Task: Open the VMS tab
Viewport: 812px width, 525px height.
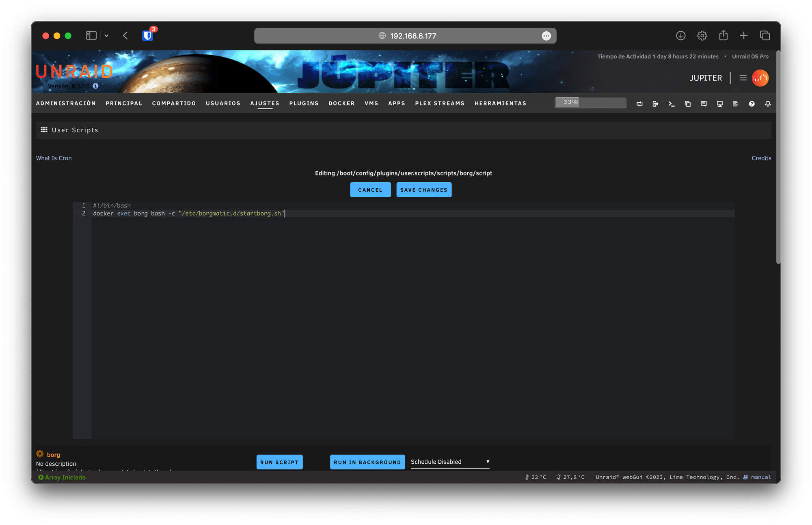Action: [371, 103]
